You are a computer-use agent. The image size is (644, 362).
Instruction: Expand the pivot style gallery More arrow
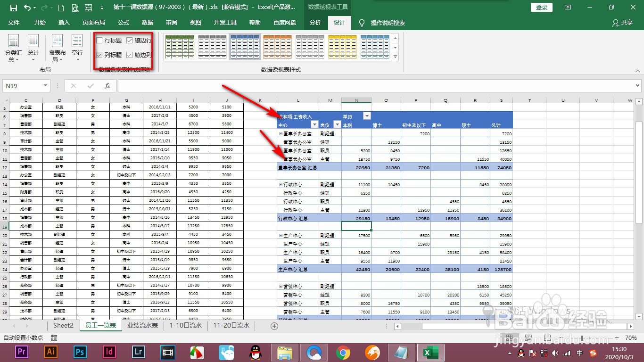point(395,57)
